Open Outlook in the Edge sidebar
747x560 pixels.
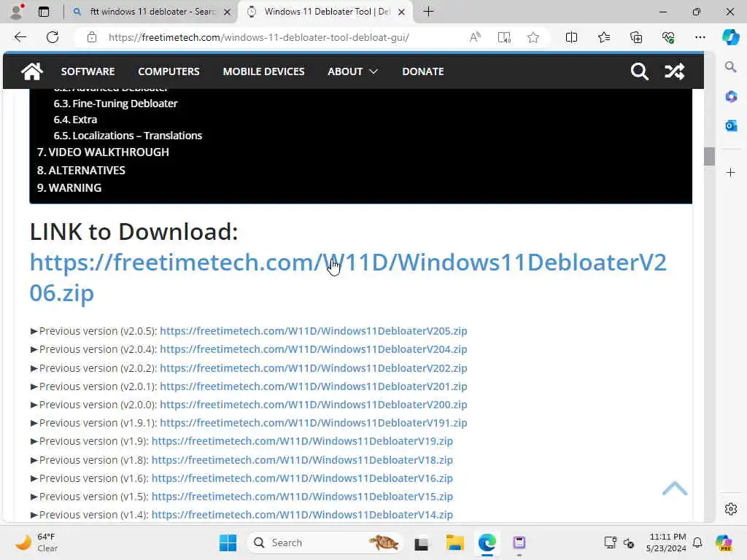731,125
